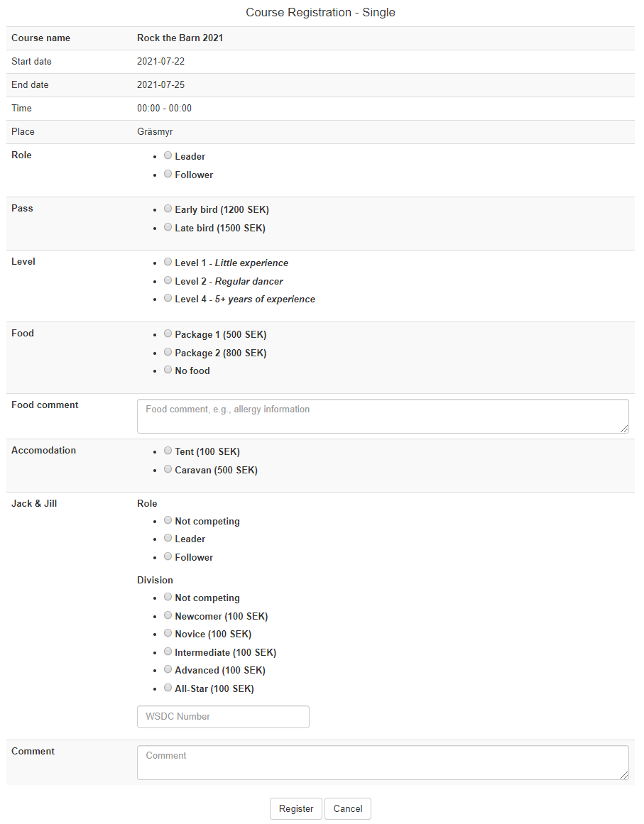Choose the Late bird pass option

pyautogui.click(x=168, y=226)
